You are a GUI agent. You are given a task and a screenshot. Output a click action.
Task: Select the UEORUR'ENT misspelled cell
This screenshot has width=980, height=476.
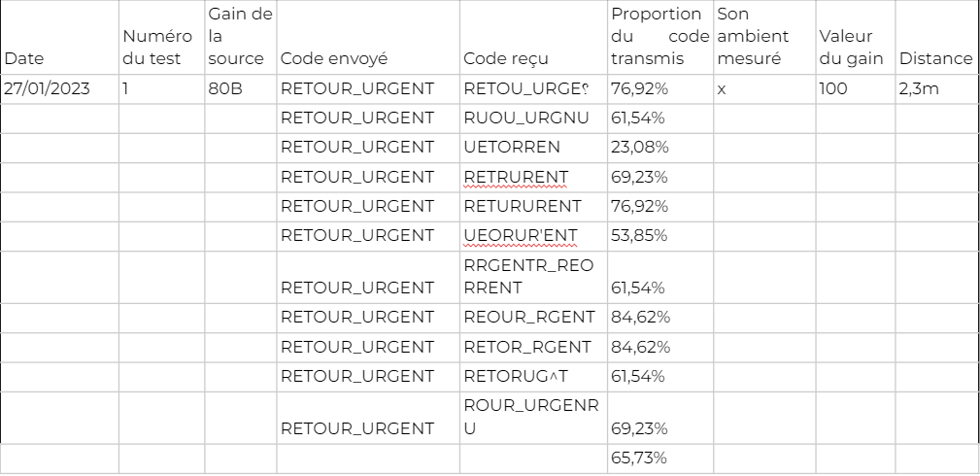coord(534,236)
